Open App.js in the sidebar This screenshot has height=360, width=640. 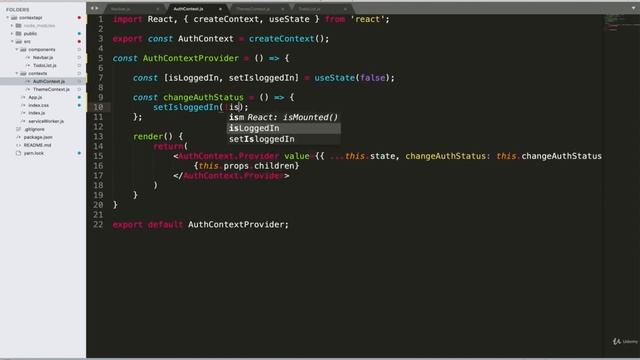point(35,97)
